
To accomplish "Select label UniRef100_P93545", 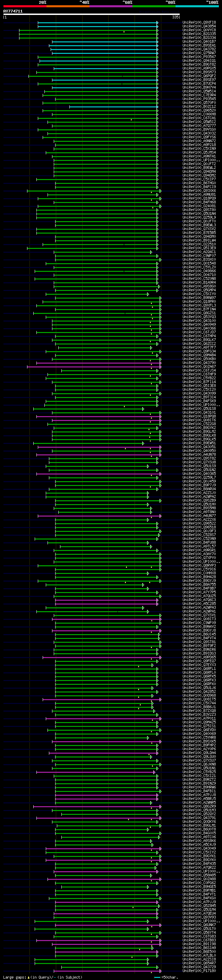I will [199, 99].
